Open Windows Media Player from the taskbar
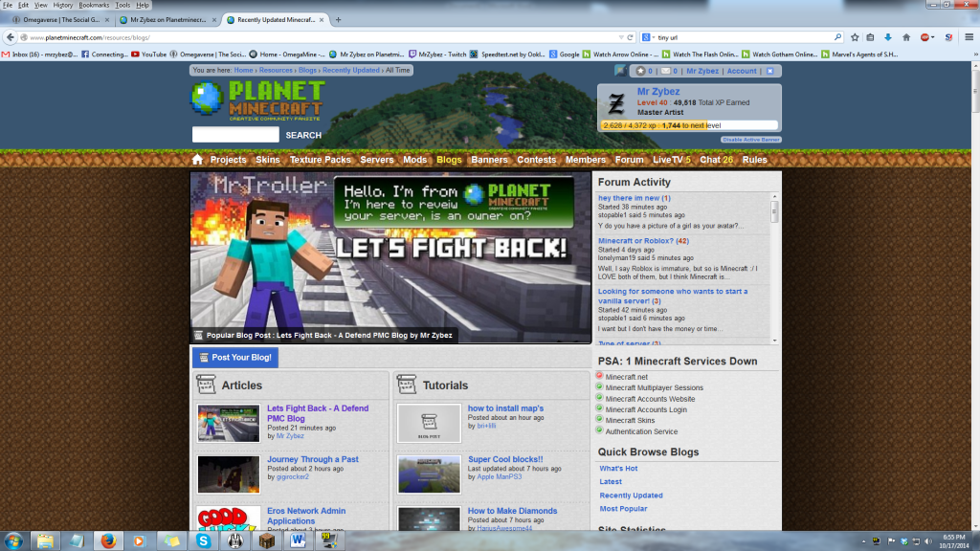This screenshot has height=551, width=980. (139, 540)
